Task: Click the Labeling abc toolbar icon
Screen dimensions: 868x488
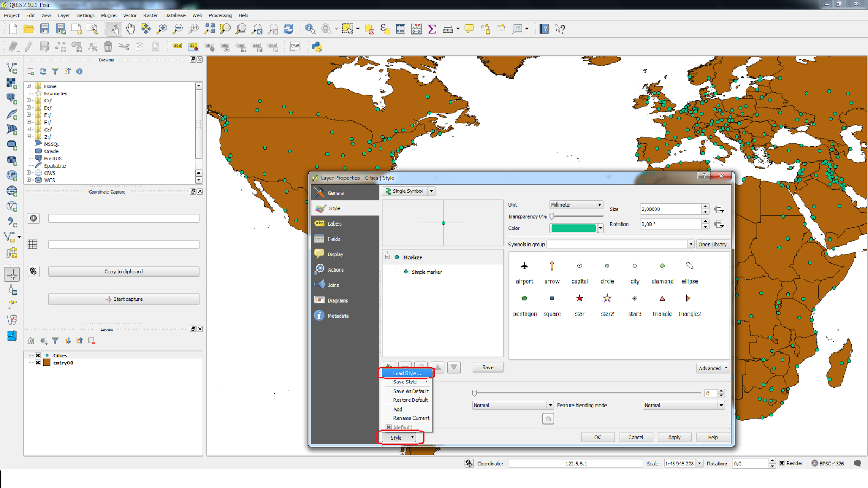Action: (x=177, y=47)
